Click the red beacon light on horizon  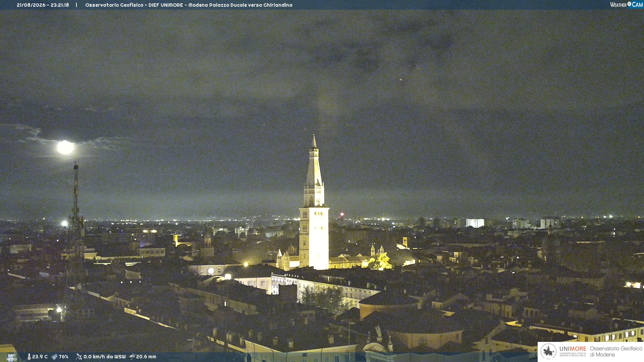342,214
